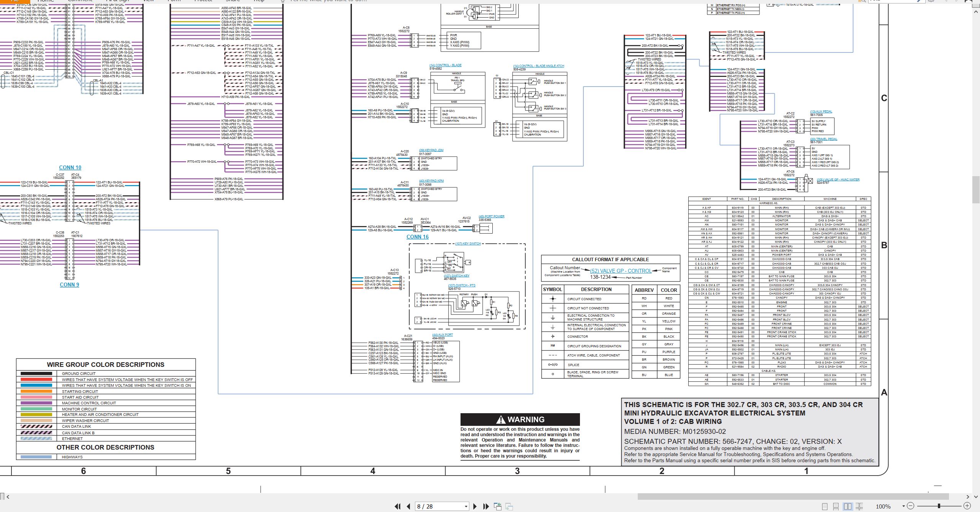Click the WIRE GROUP COLOR DESCRIPTIONS title
980x512 pixels.
pyautogui.click(x=106, y=365)
